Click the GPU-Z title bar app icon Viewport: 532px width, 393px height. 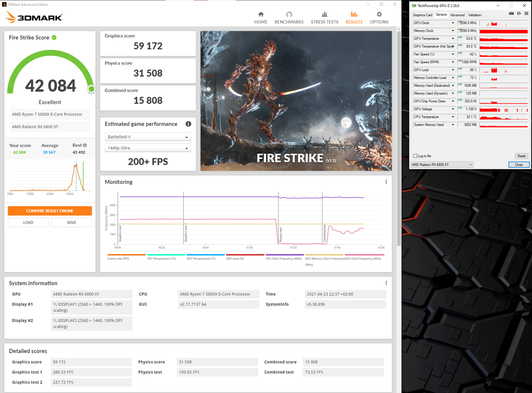click(x=414, y=5)
